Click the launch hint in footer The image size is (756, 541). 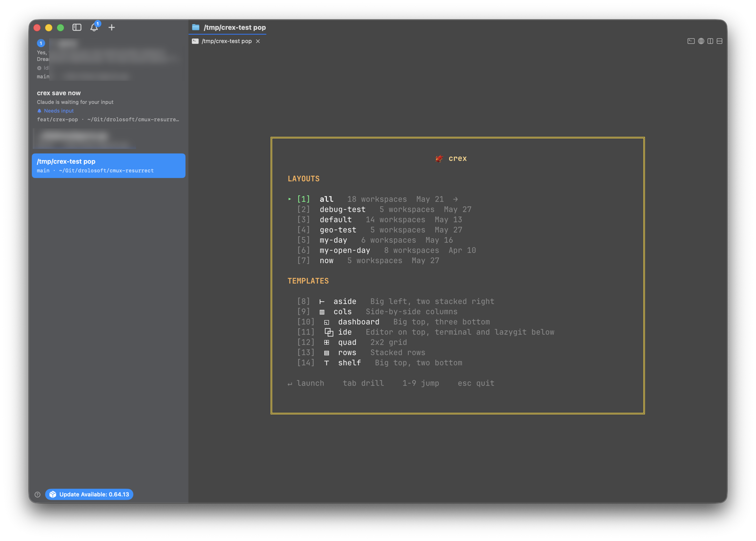coord(306,384)
